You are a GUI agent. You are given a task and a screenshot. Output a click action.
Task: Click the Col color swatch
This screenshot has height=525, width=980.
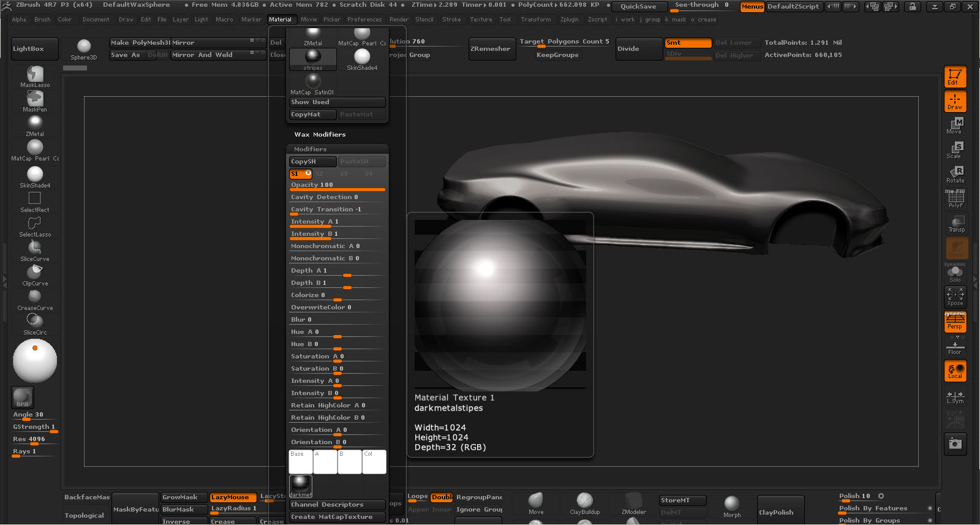[x=374, y=462]
